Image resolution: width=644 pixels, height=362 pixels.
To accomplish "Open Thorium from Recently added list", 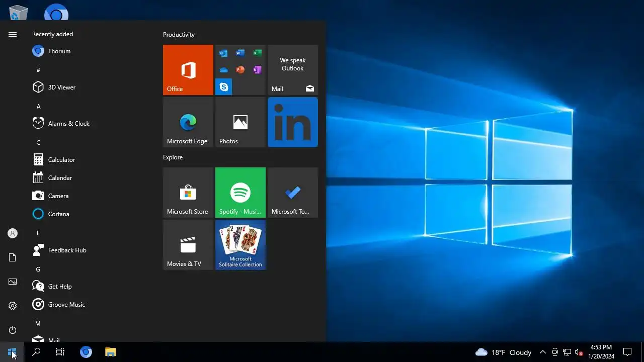I will [x=91, y=51].
